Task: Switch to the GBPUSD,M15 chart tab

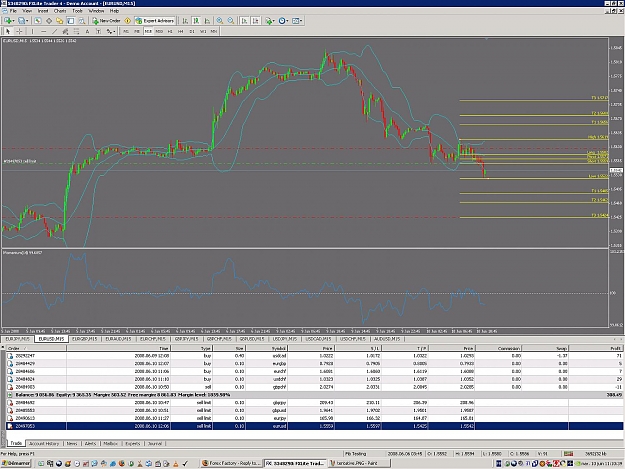Action: pyautogui.click(x=252, y=339)
